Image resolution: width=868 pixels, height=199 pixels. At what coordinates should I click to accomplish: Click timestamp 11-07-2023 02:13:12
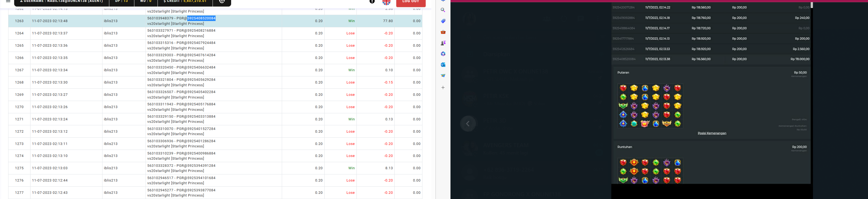coord(50,132)
